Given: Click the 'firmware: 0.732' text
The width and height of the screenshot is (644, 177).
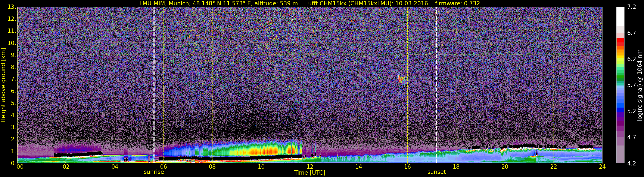Looking at the screenshot, I should (x=457, y=3).
